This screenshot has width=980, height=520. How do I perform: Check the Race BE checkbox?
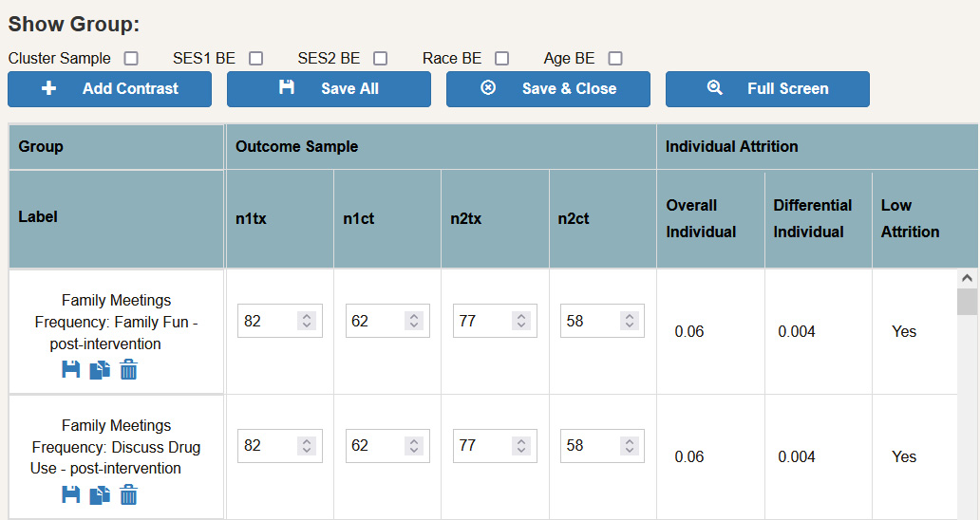click(501, 58)
